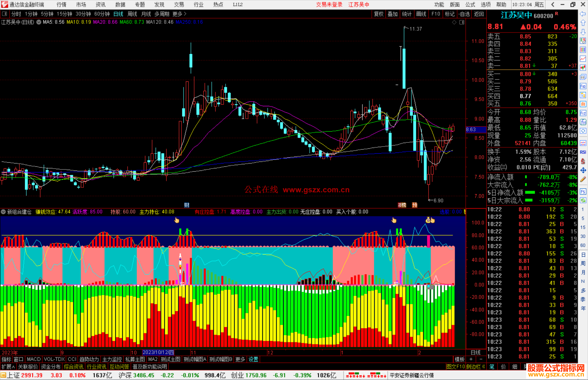Switch to the MACD indicator tab
This screenshot has width=588, height=380.
[33, 359]
